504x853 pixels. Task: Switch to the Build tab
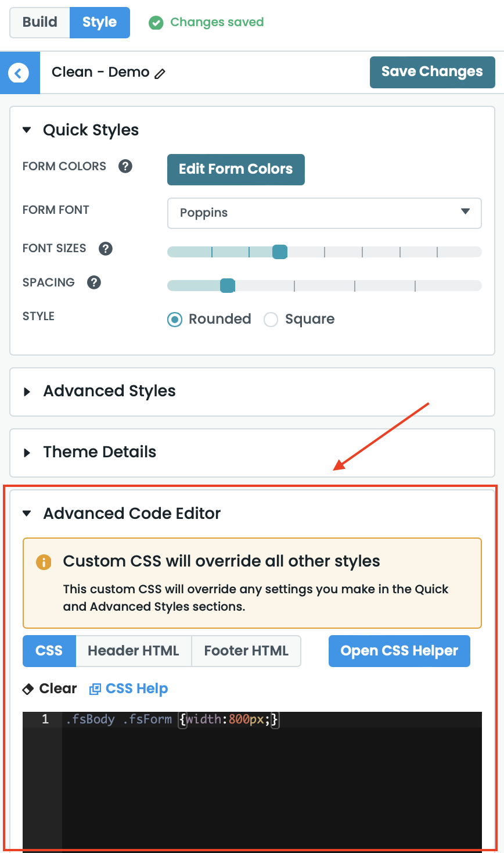pos(40,22)
